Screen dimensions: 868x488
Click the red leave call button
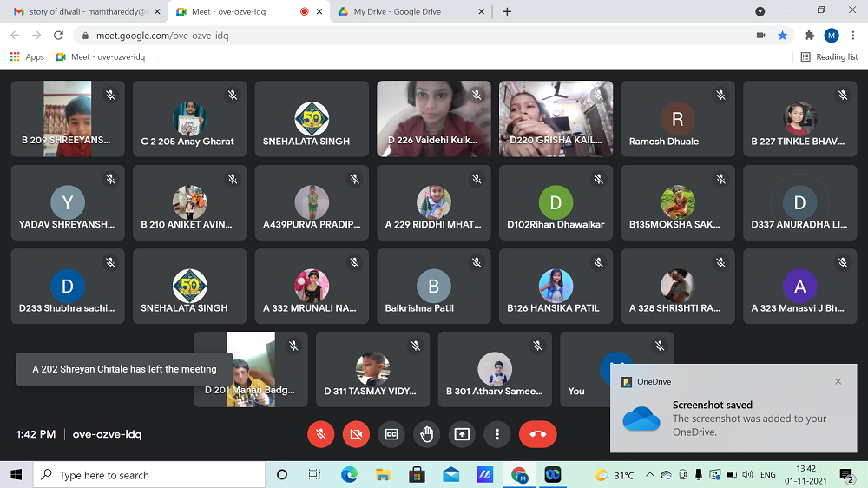pyautogui.click(x=537, y=434)
